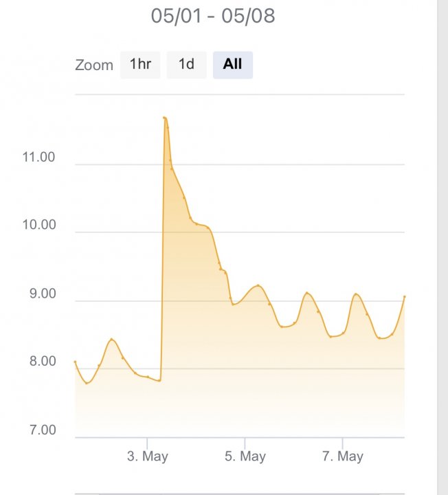Image resolution: width=448 pixels, height=495 pixels.
Task: Click the vertical scrollbar on the right edge
Action: [x=443, y=247]
